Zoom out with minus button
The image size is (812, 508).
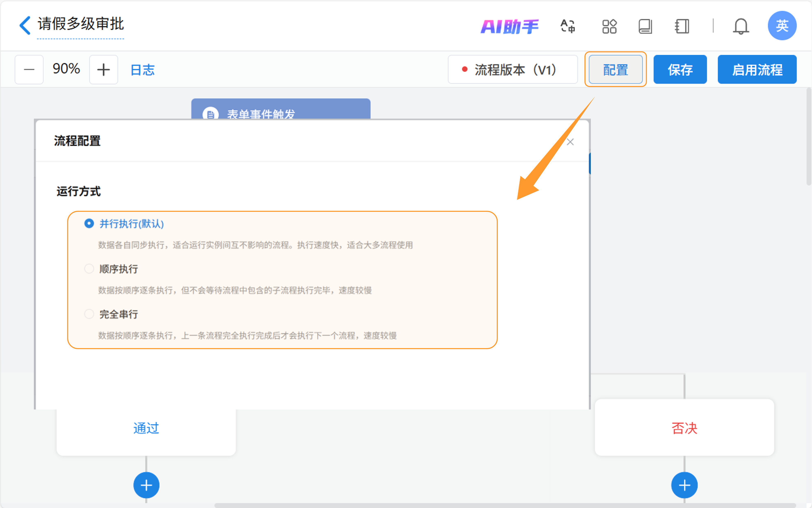pos(29,70)
